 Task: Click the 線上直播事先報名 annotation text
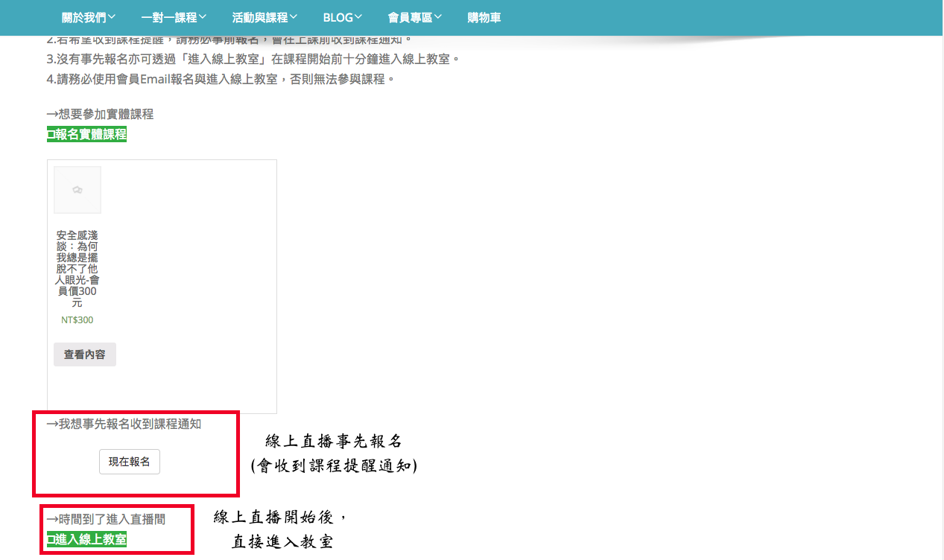tap(334, 442)
